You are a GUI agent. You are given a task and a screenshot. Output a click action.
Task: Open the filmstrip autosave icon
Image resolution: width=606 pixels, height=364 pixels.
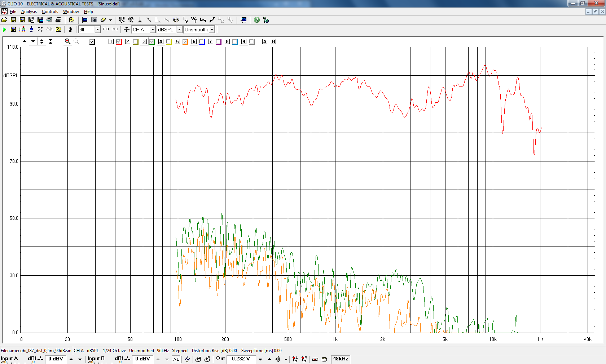85,20
